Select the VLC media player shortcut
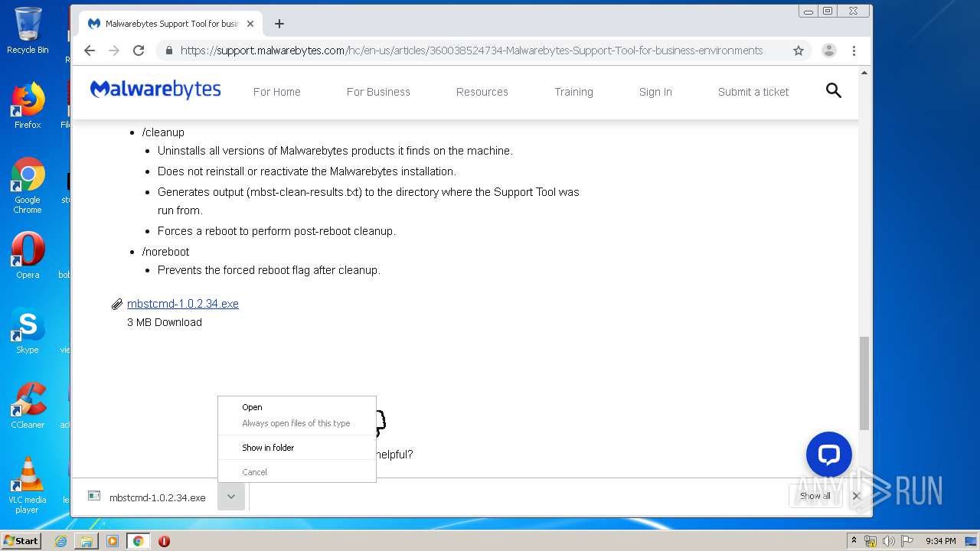This screenshot has height=551, width=980. [28, 485]
